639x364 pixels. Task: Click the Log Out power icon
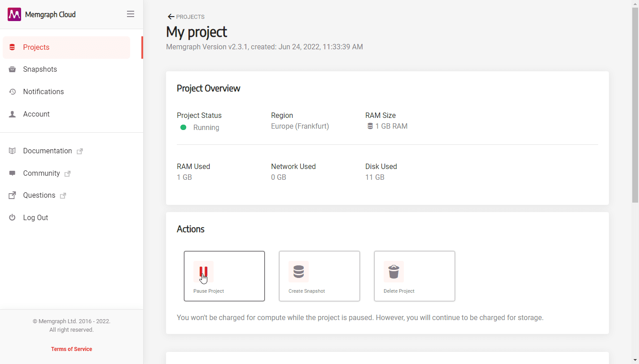pos(13,218)
